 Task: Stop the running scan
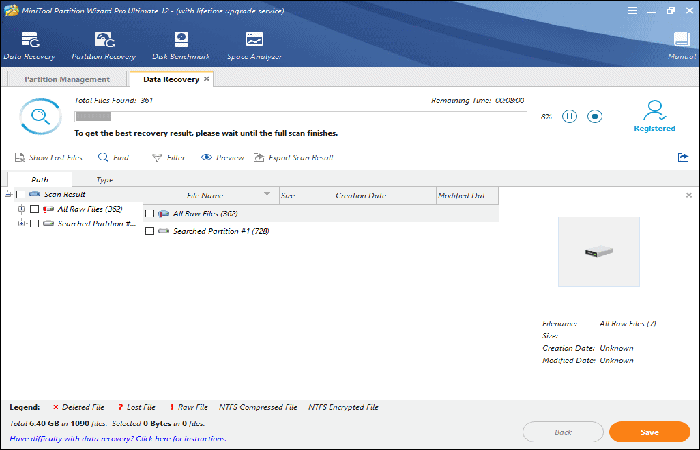tap(594, 117)
